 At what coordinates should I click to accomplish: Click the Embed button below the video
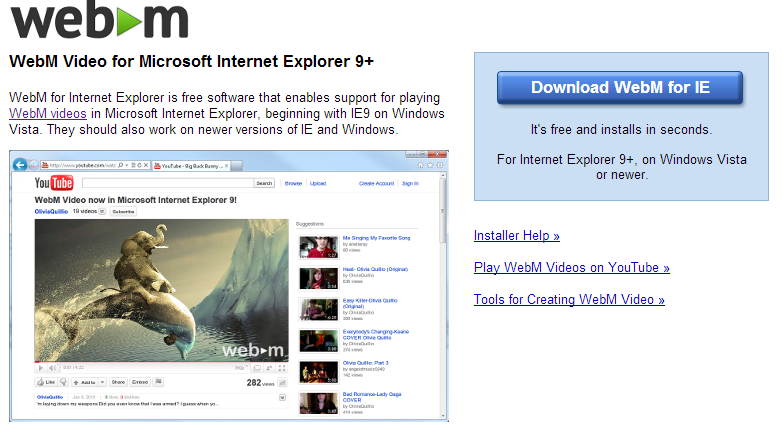pos(140,382)
